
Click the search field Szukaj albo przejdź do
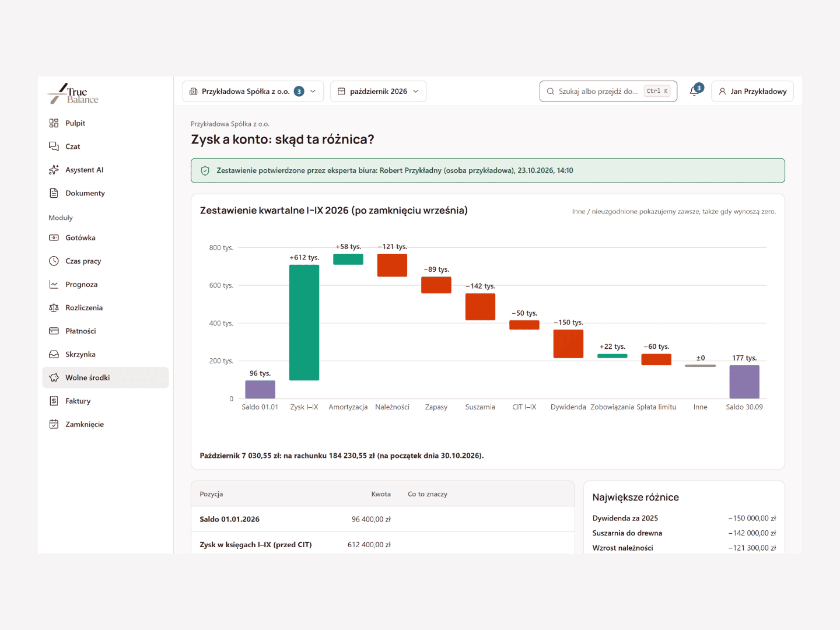click(x=608, y=92)
